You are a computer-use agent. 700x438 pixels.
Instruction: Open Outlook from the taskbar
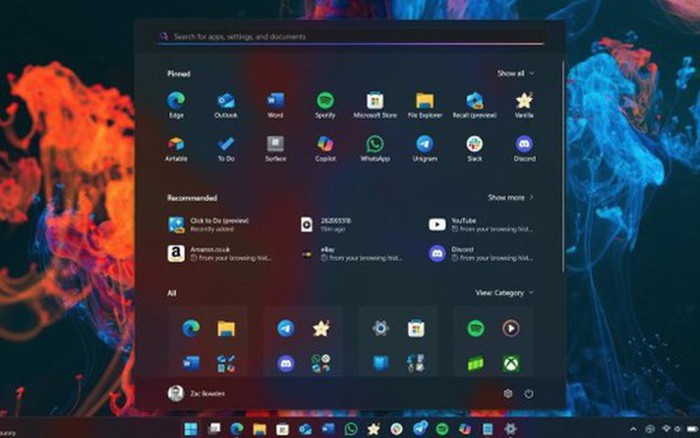(x=305, y=429)
